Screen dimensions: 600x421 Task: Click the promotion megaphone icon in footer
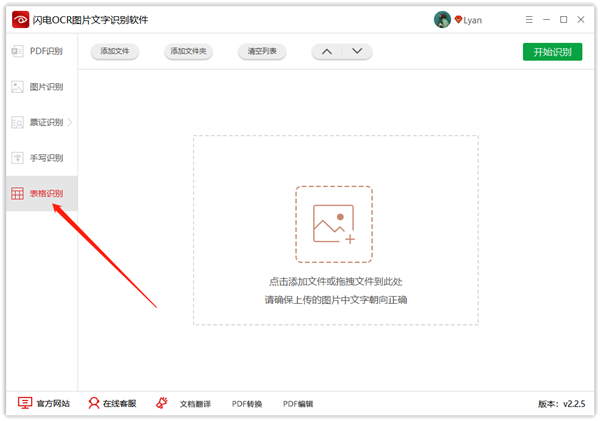(162, 403)
